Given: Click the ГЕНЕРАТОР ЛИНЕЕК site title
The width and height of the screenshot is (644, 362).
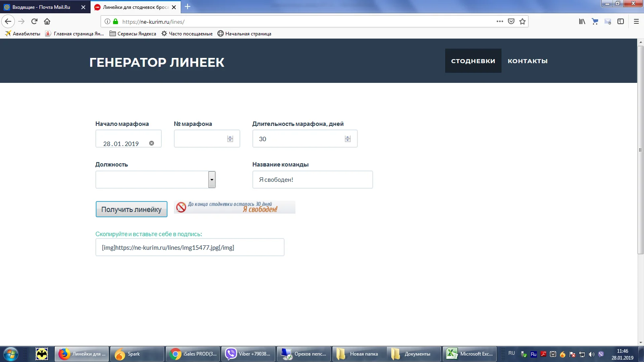Looking at the screenshot, I should [157, 62].
